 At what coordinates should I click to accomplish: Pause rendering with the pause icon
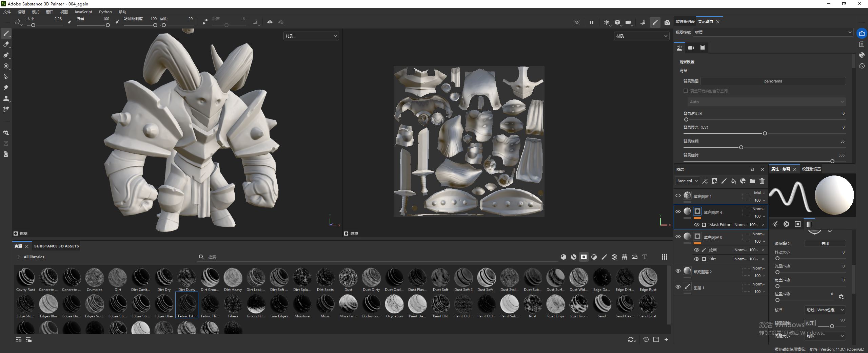[x=591, y=22]
